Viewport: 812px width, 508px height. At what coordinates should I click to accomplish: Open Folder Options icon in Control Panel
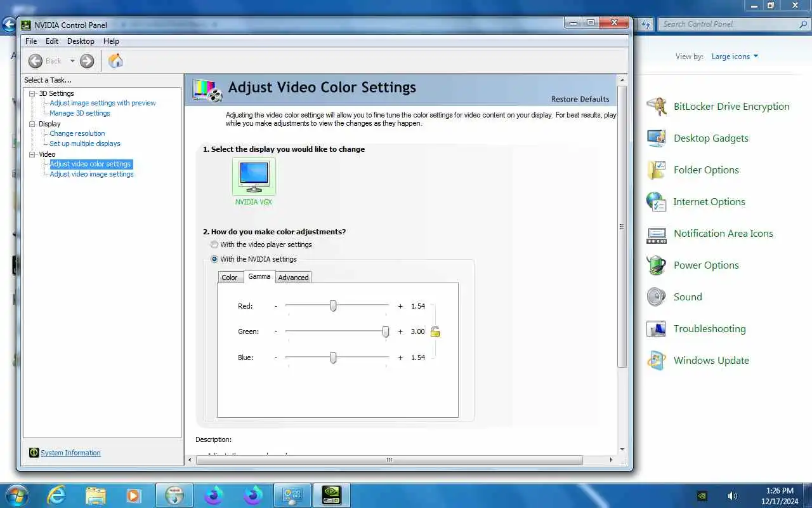click(656, 170)
